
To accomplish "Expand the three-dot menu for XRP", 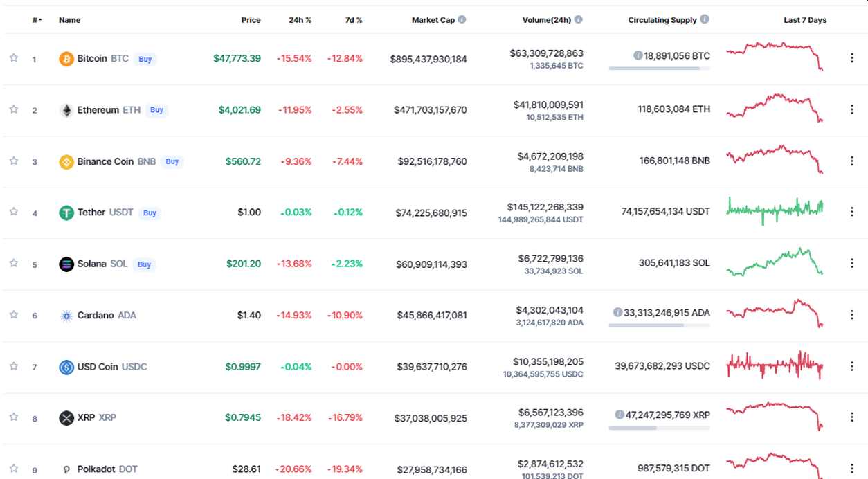I will (852, 417).
